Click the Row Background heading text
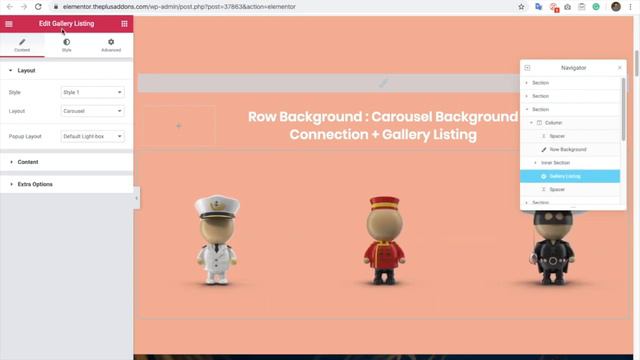The height and width of the screenshot is (360, 640). pyautogui.click(x=383, y=126)
